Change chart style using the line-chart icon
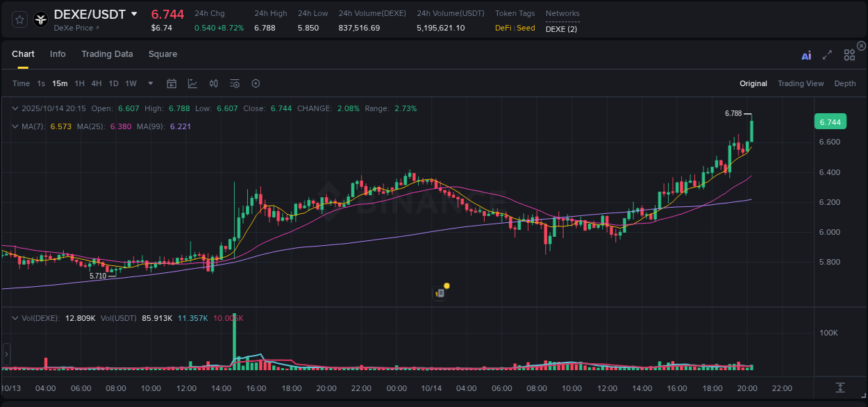 point(192,83)
